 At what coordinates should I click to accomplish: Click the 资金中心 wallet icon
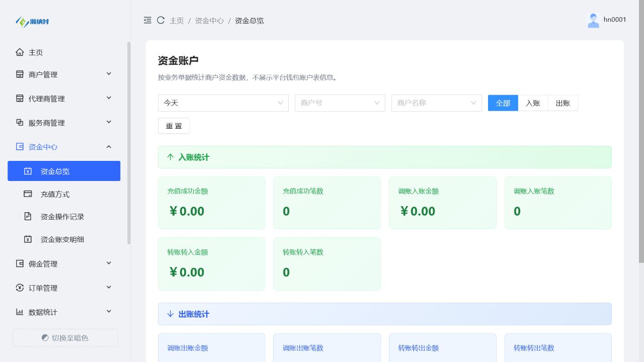pos(20,147)
